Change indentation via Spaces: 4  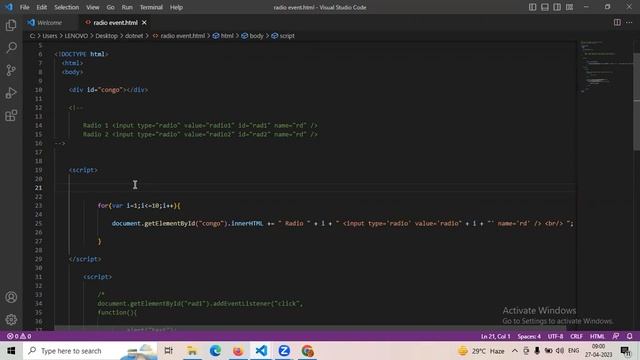tap(529, 336)
